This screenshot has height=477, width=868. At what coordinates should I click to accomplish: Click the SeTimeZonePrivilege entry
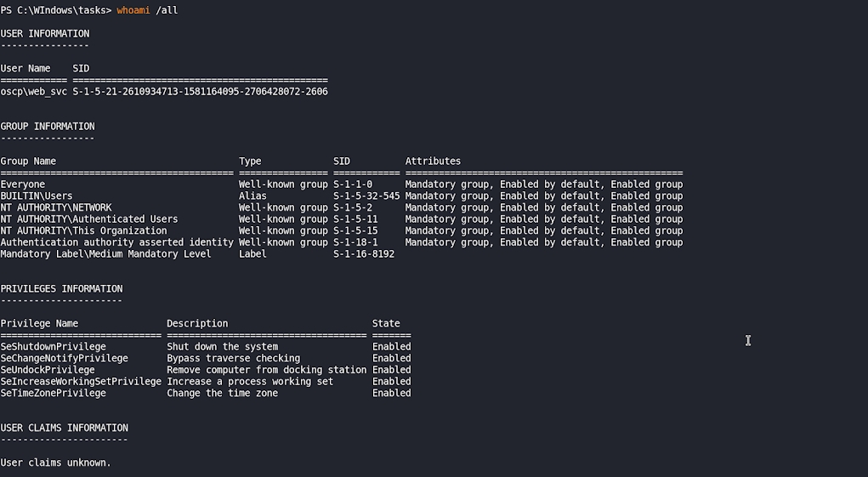coord(54,393)
